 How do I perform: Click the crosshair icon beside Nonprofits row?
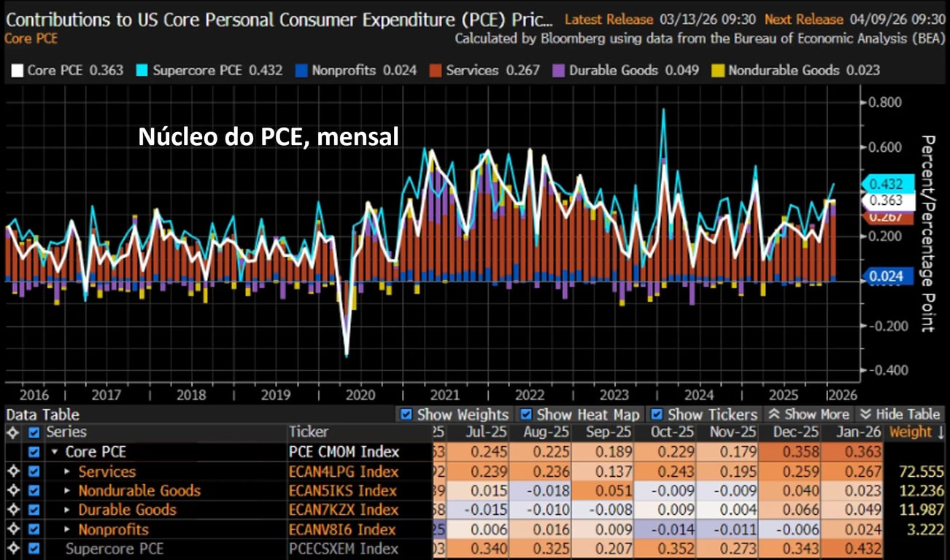12,529
